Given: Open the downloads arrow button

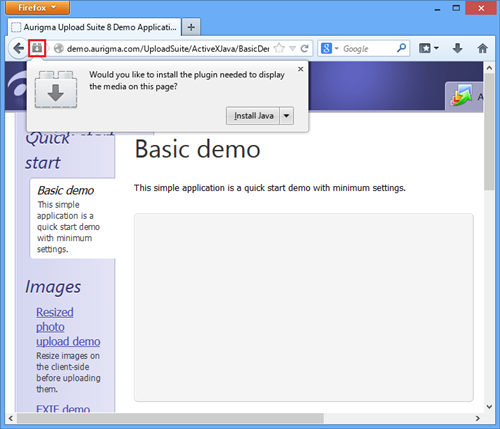Looking at the screenshot, I should click(x=458, y=49).
